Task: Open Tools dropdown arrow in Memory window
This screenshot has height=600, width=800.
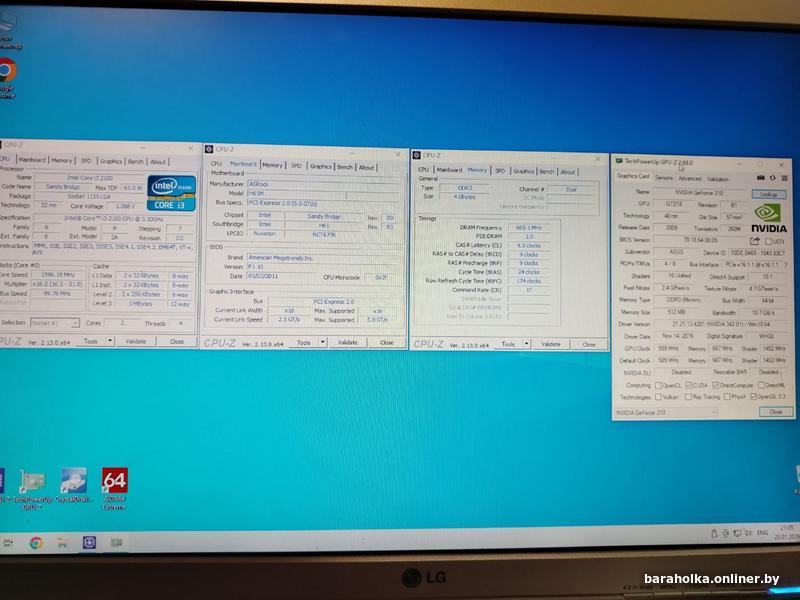Action: coord(527,344)
